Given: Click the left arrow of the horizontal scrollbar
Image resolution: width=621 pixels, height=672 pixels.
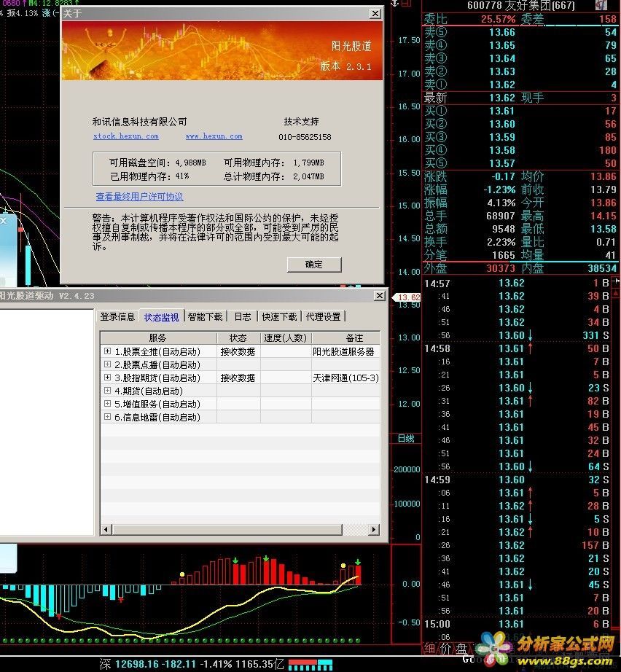Looking at the screenshot, I should point(106,529).
